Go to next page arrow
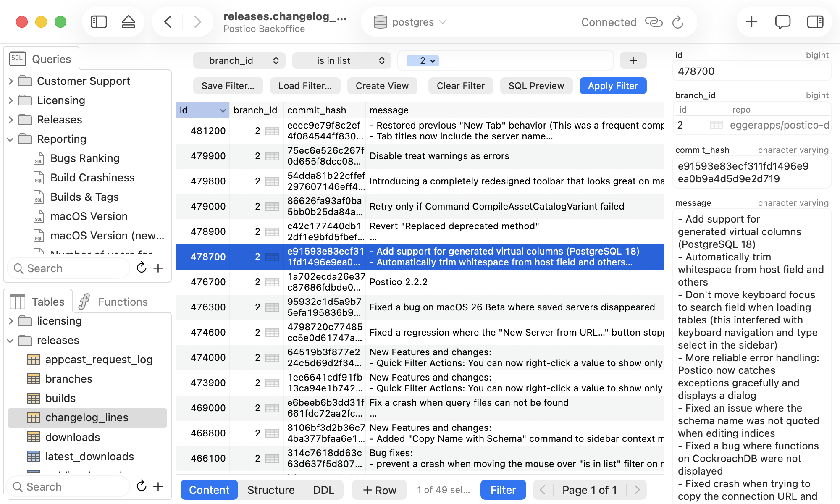Image resolution: width=840 pixels, height=504 pixels. pos(637,490)
